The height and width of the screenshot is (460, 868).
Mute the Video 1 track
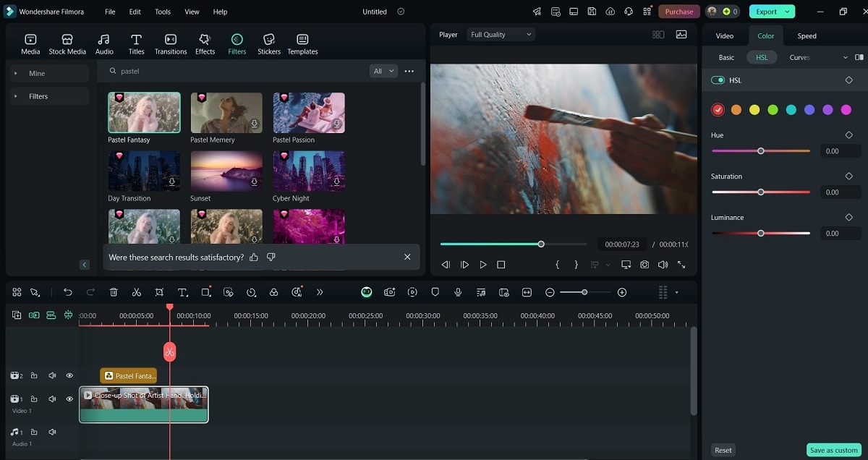[52, 399]
